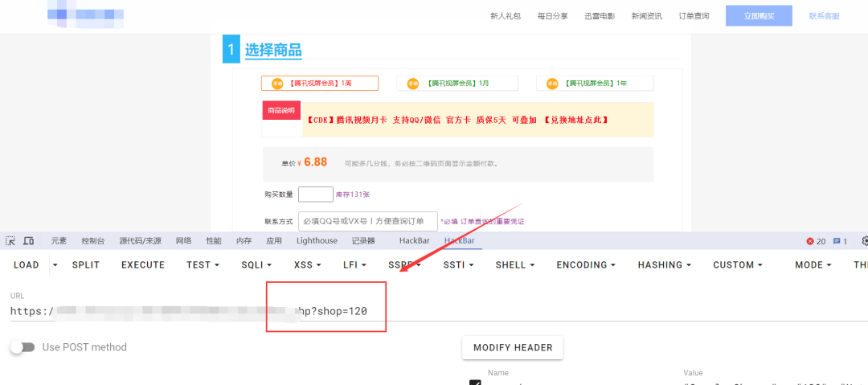Focus the 联系方式 QQ or VX input field
This screenshot has width=868, height=385.
click(x=367, y=221)
